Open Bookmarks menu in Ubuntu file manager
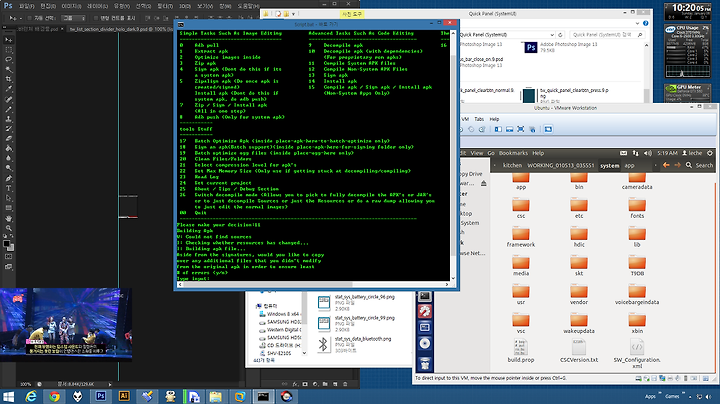The image size is (720, 404). (x=513, y=153)
